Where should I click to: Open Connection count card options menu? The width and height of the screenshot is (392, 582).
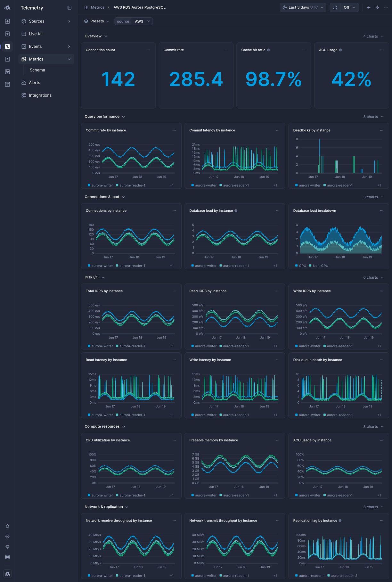tap(148, 50)
